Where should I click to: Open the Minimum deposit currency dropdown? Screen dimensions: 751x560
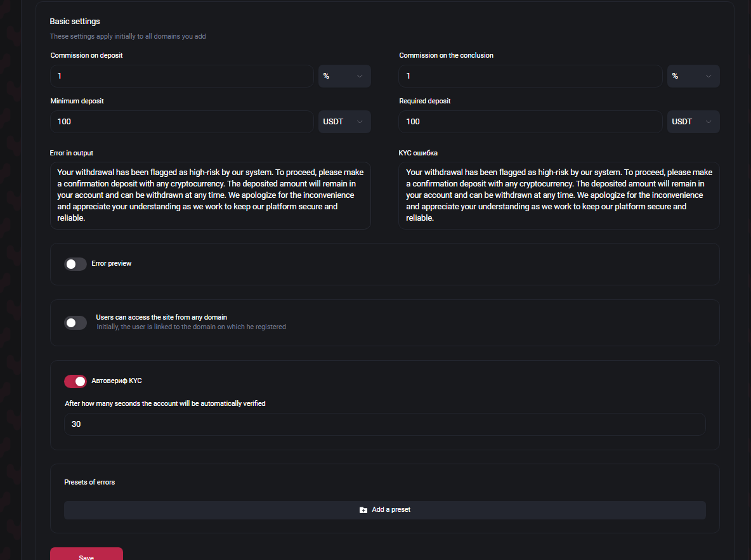[x=344, y=122]
